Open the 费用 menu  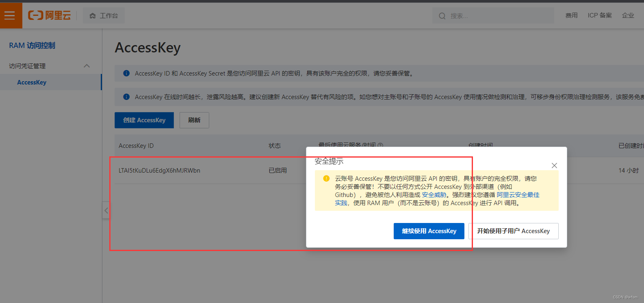click(x=571, y=15)
